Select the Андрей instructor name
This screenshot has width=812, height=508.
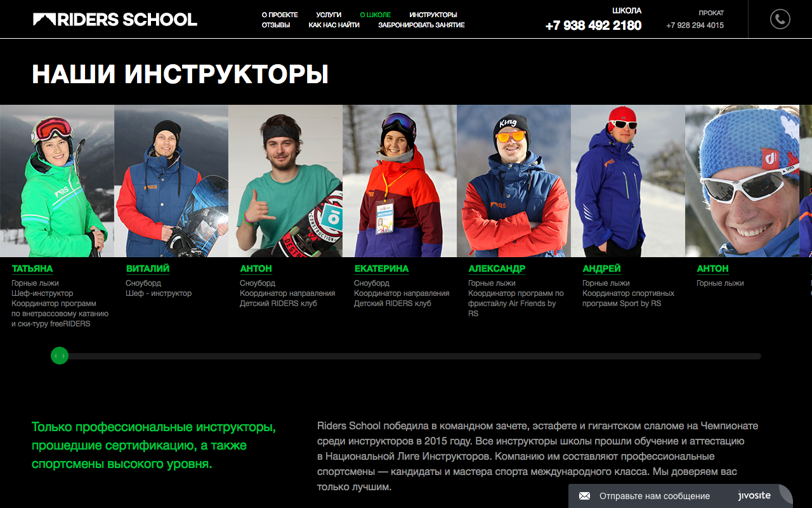pyautogui.click(x=601, y=269)
